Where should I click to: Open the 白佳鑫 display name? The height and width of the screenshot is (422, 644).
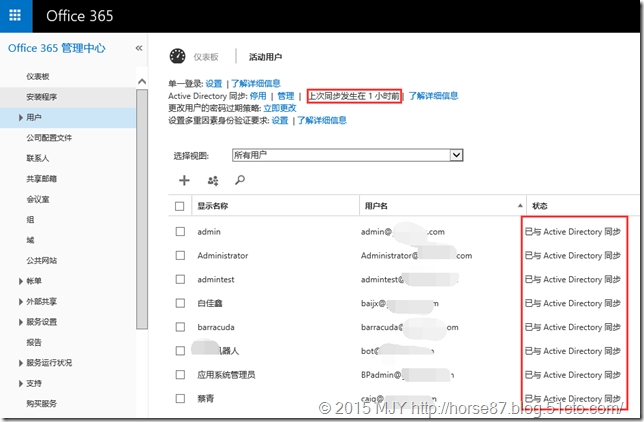210,303
